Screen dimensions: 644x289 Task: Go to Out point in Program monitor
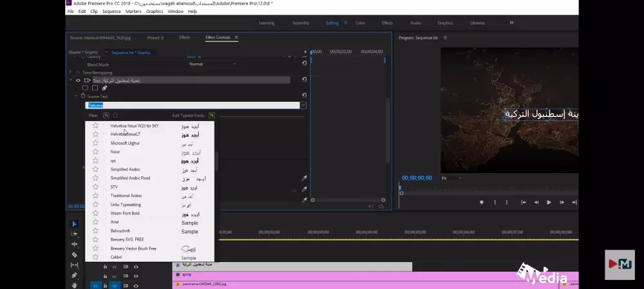[574, 202]
